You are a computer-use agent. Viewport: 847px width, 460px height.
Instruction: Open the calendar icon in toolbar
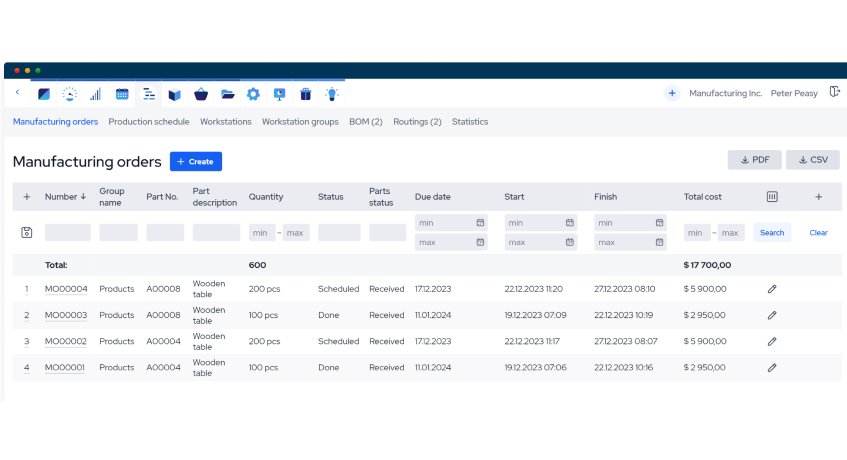pyautogui.click(x=122, y=94)
